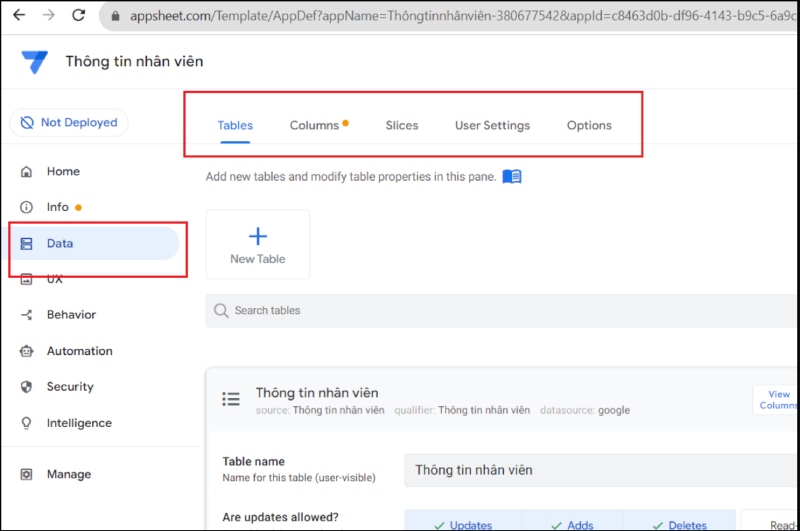Collapse the Thông tin nhân viên table header
Image resolution: width=800 pixels, height=531 pixels.
[503, 399]
